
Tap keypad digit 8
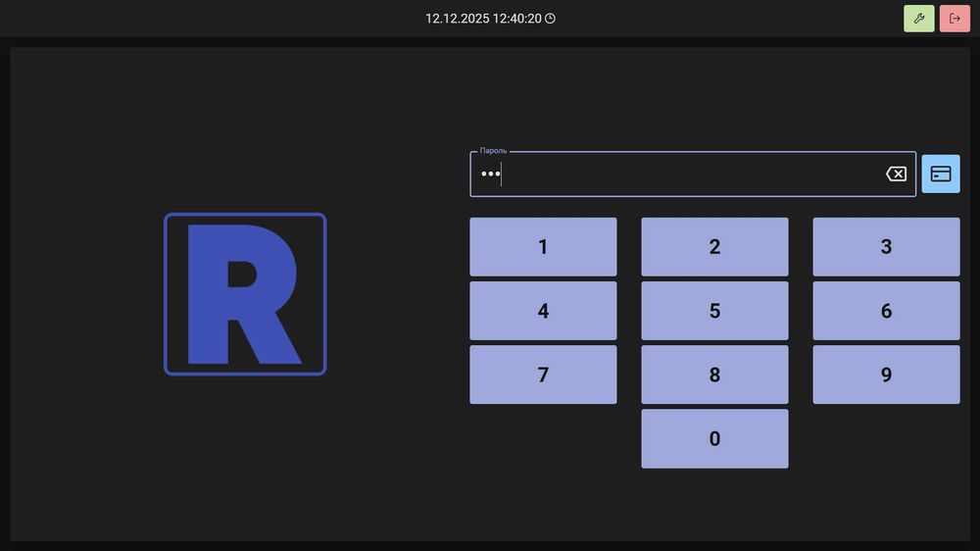714,375
